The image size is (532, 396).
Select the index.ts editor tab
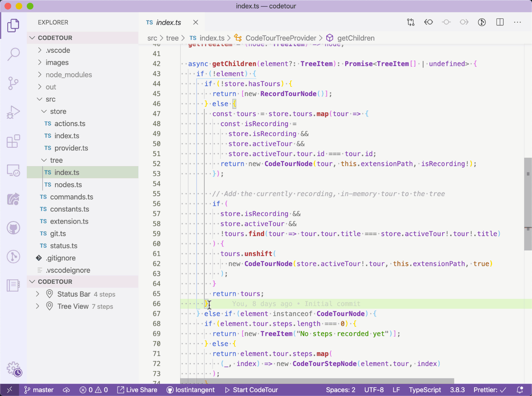[x=168, y=22]
